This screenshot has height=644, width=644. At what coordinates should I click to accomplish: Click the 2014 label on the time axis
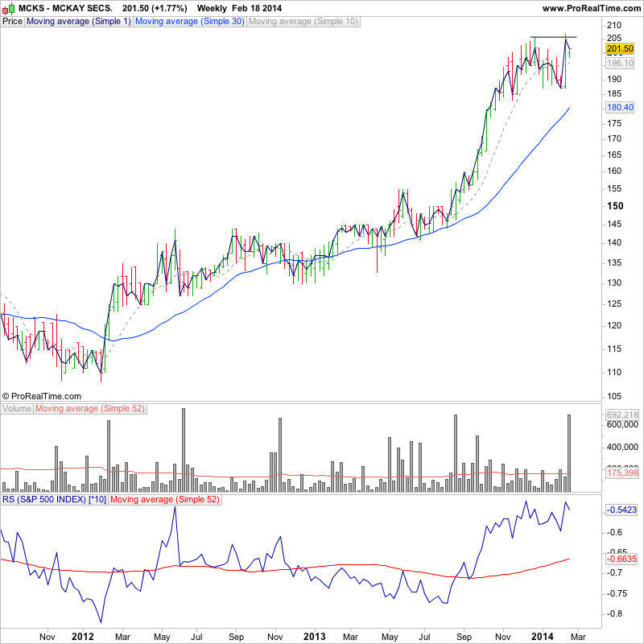pyautogui.click(x=543, y=637)
